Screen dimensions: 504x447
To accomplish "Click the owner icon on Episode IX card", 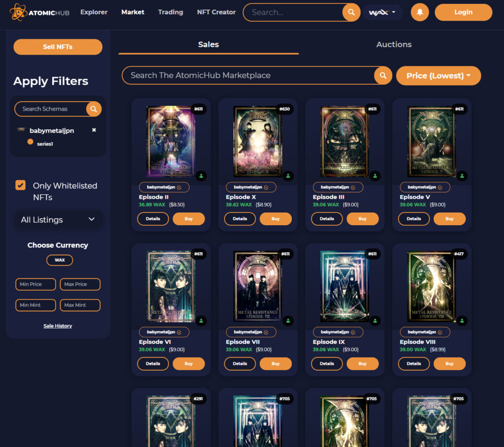I will click(x=375, y=321).
